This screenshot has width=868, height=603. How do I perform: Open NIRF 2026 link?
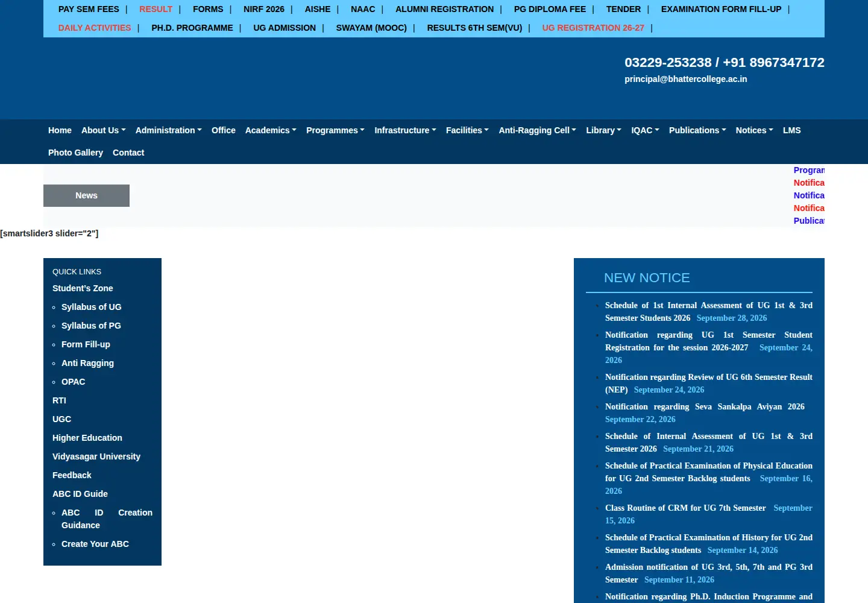pyautogui.click(x=264, y=9)
